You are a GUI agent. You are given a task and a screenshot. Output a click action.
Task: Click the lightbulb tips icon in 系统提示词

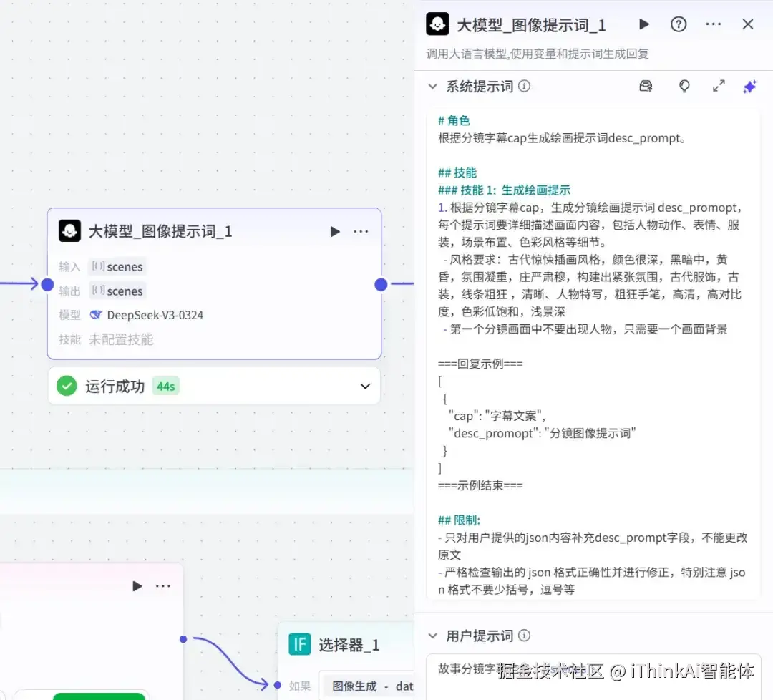[684, 87]
